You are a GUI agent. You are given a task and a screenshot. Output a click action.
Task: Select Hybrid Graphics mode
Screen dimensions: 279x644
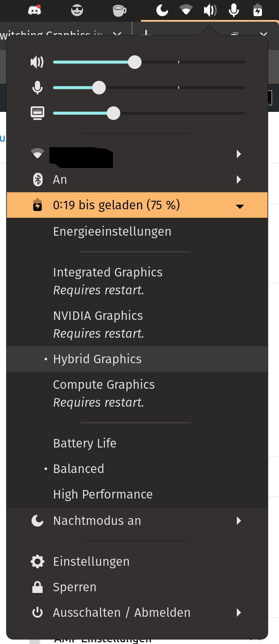[x=97, y=359]
